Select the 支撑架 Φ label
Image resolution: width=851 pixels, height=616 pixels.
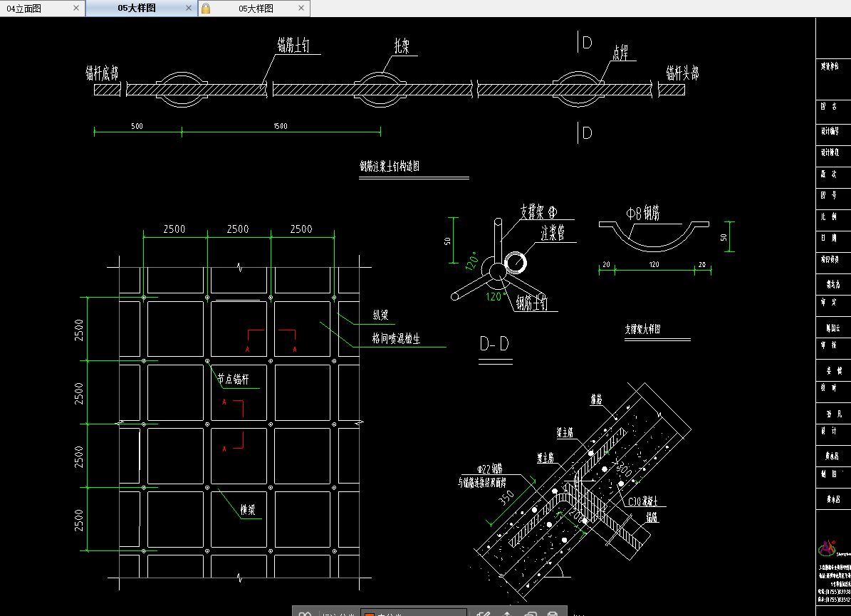(x=538, y=212)
